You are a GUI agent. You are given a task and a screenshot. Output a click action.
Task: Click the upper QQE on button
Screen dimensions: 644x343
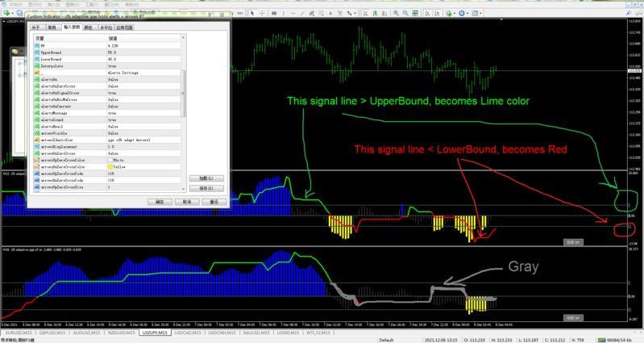(x=573, y=242)
